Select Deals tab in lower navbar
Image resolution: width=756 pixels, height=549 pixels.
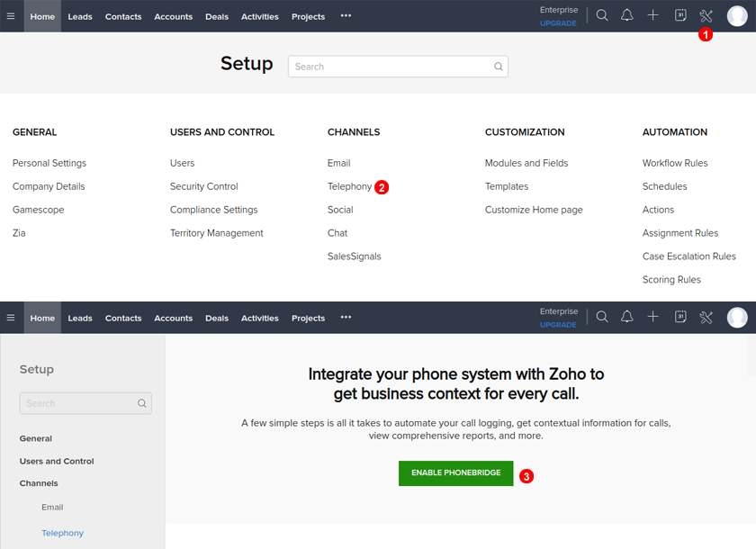(x=217, y=318)
